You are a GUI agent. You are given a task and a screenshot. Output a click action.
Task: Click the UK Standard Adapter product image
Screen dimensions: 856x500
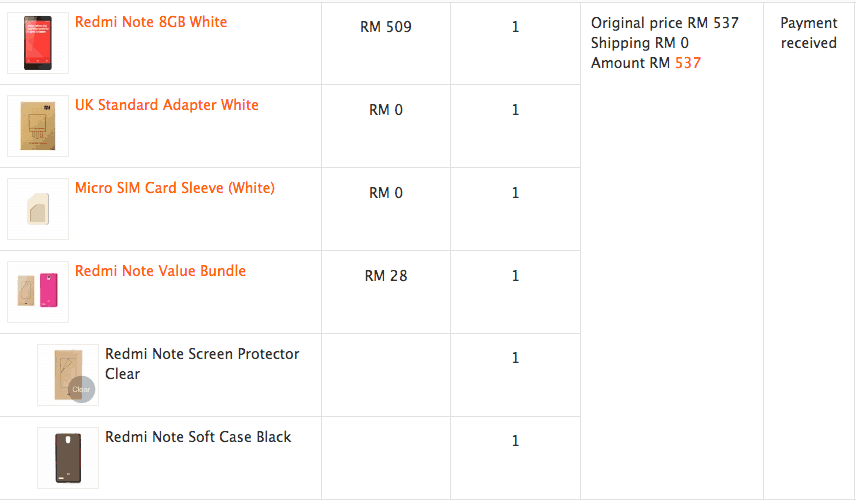click(38, 126)
